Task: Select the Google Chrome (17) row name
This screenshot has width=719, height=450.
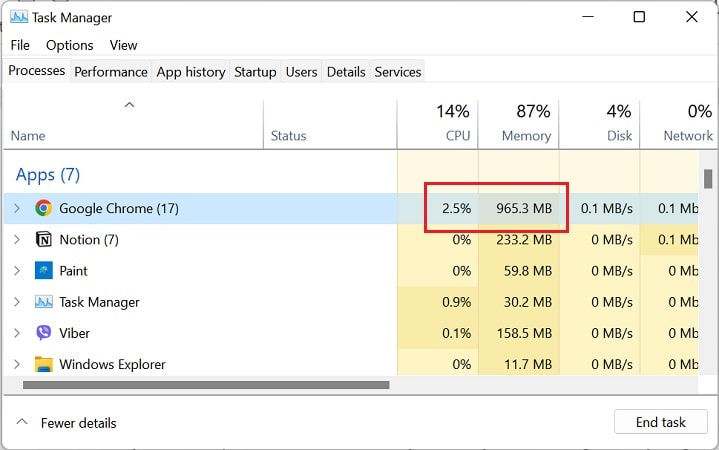Action: tap(119, 209)
